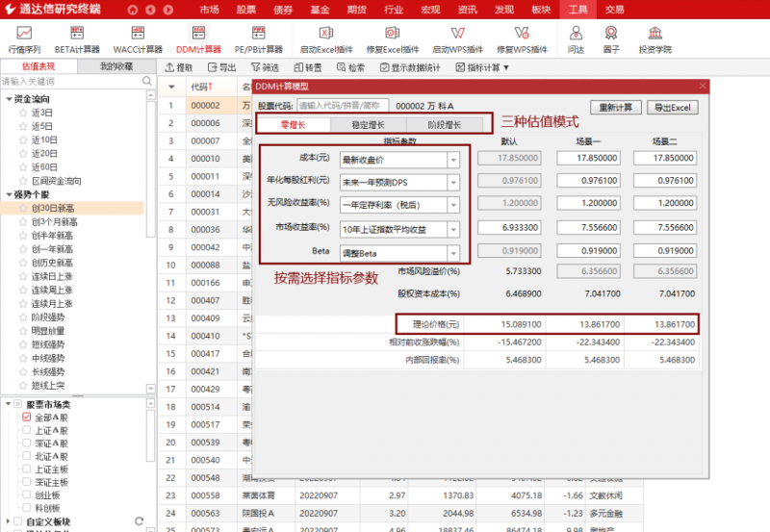Switch to the 我的收藏 tab
This screenshot has height=532, width=770.
[116, 66]
